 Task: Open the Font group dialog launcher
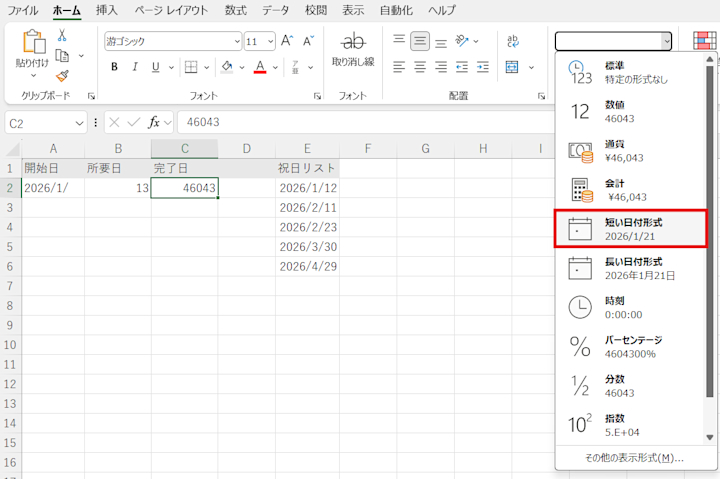click(x=317, y=96)
